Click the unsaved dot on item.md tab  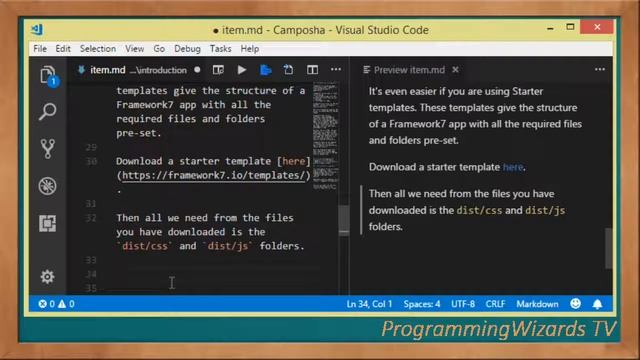point(197,70)
